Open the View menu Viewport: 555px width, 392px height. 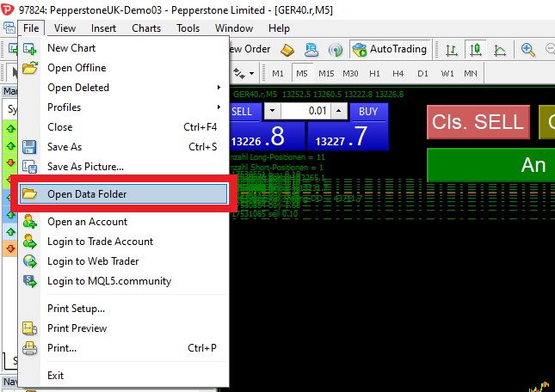pos(65,28)
